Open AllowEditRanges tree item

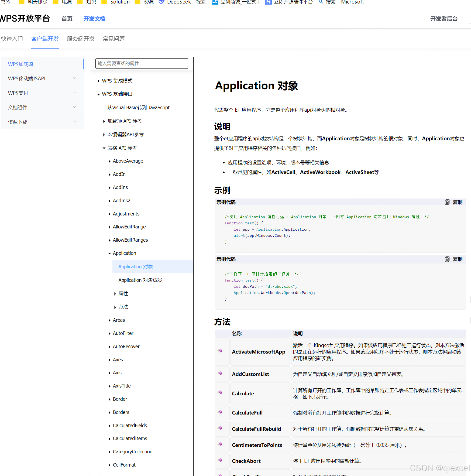click(130, 240)
